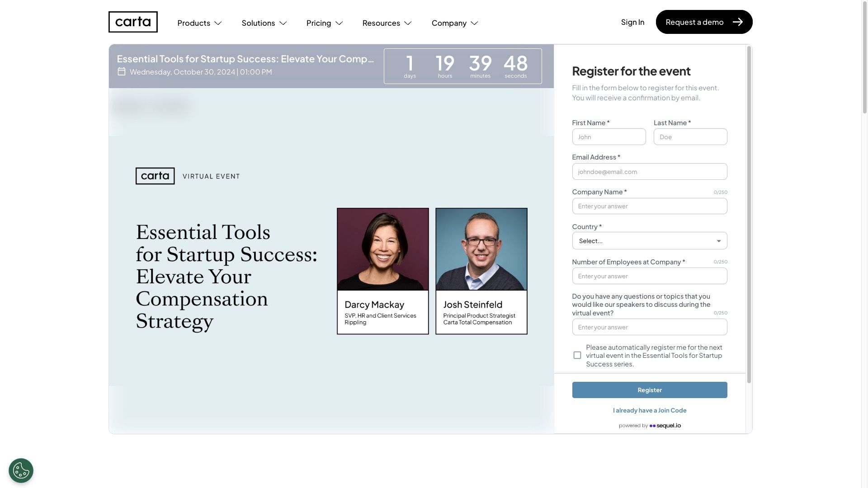Expand the Products menu chevron
The height and width of the screenshot is (488, 868).
pos(218,23)
